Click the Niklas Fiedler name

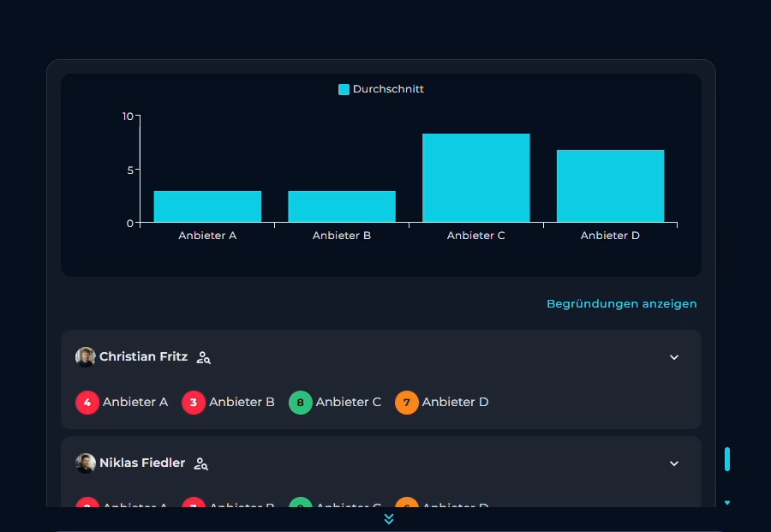pyautogui.click(x=142, y=463)
